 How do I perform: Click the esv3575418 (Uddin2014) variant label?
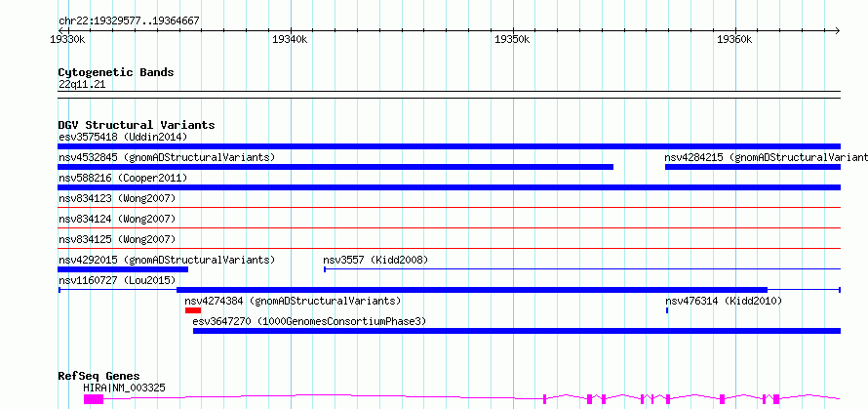(123, 137)
